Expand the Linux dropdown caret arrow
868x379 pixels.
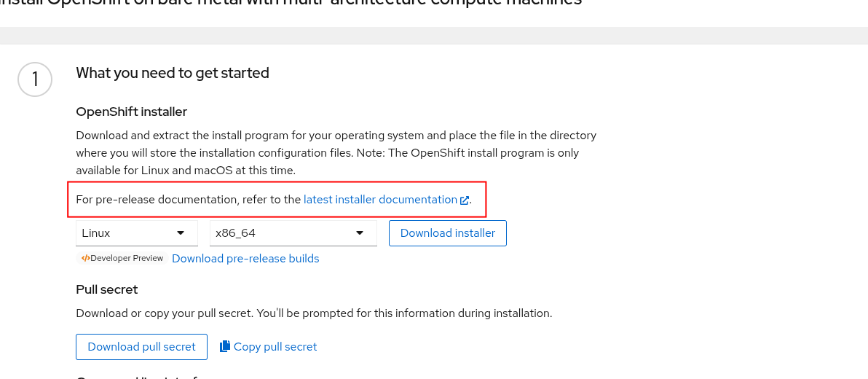coord(181,233)
